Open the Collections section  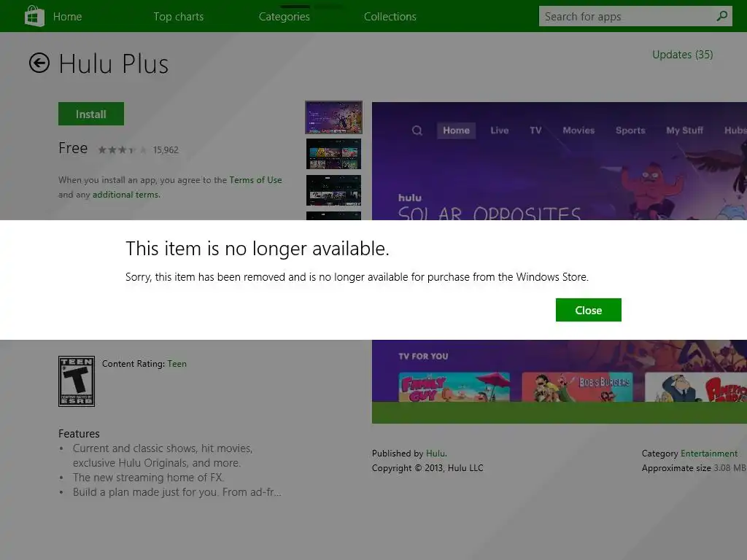(390, 17)
